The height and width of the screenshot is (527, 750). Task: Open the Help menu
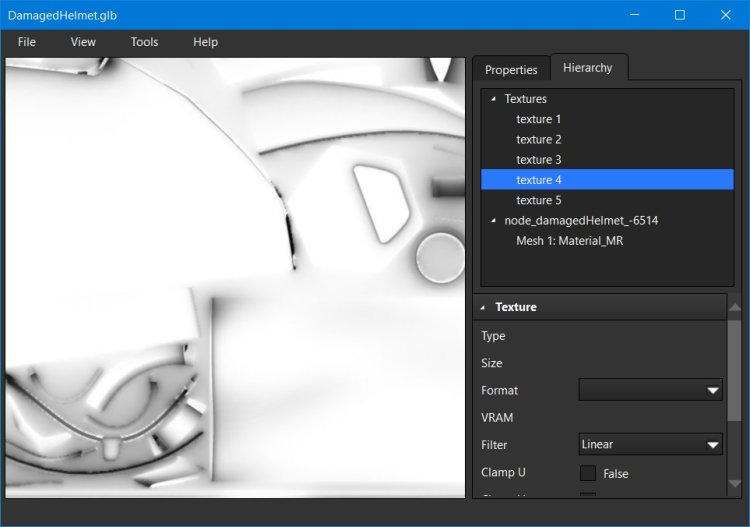pos(205,42)
